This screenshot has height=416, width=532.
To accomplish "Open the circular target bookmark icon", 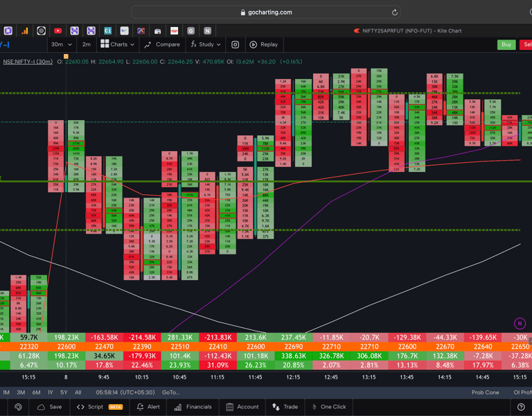I will pos(42,31).
